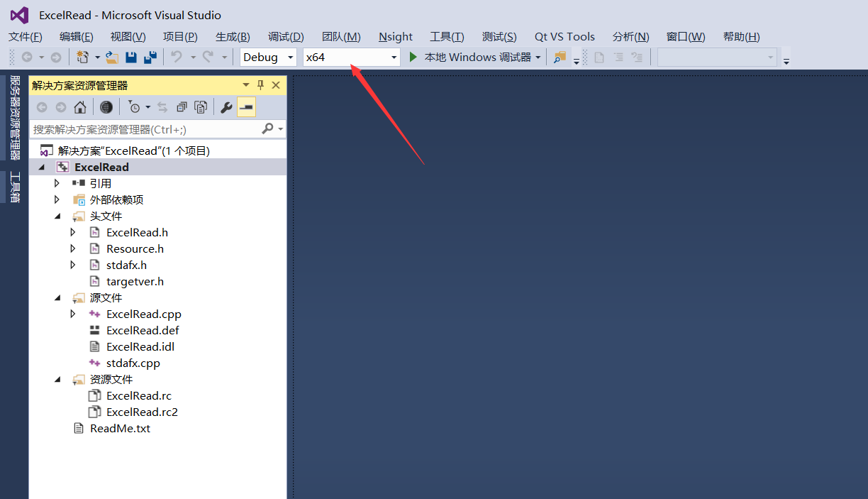The width and height of the screenshot is (868, 499).
Task: Open the 生成(B) menu
Action: tap(233, 37)
